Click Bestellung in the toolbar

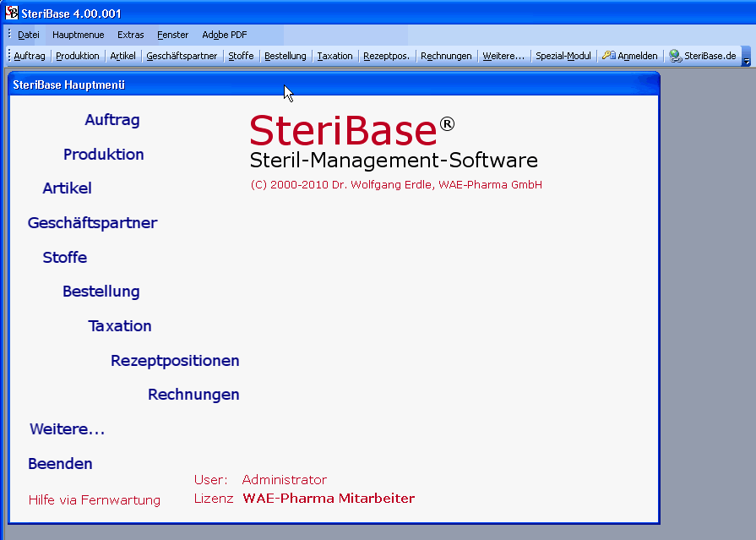(286, 56)
